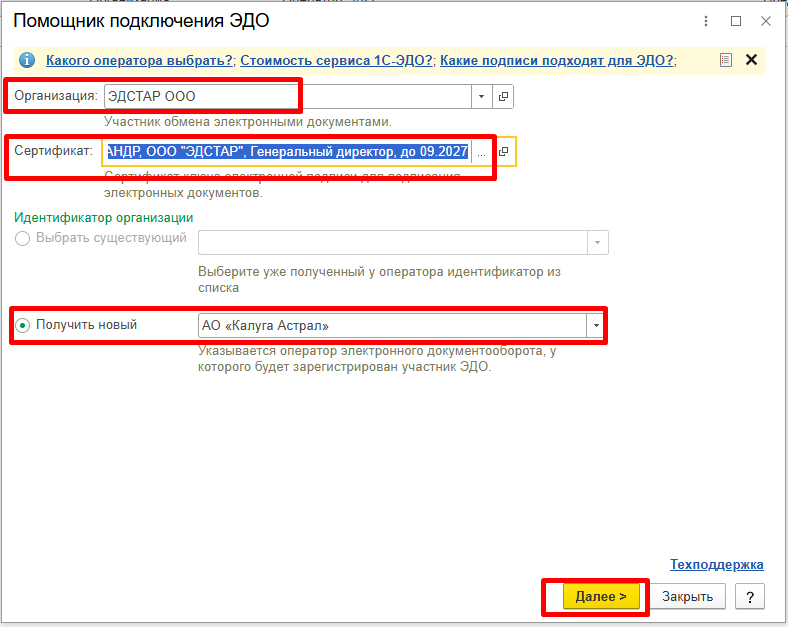Open 'Какие подписи подходят для ЭДО?' link

tap(556, 60)
